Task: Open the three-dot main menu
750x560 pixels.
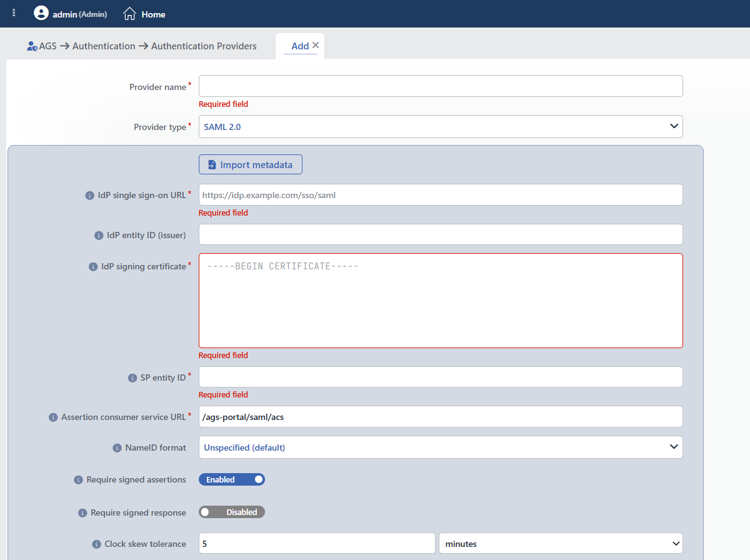Action: tap(14, 13)
